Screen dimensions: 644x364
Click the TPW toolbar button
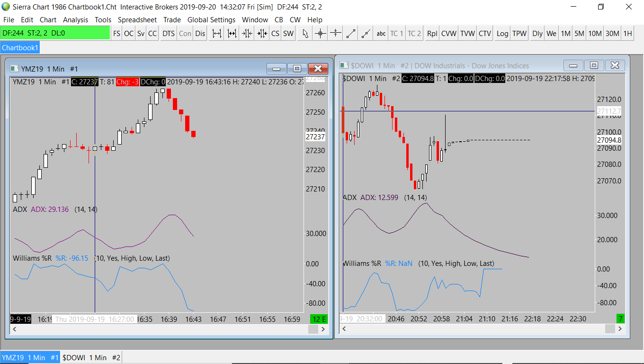[519, 34]
